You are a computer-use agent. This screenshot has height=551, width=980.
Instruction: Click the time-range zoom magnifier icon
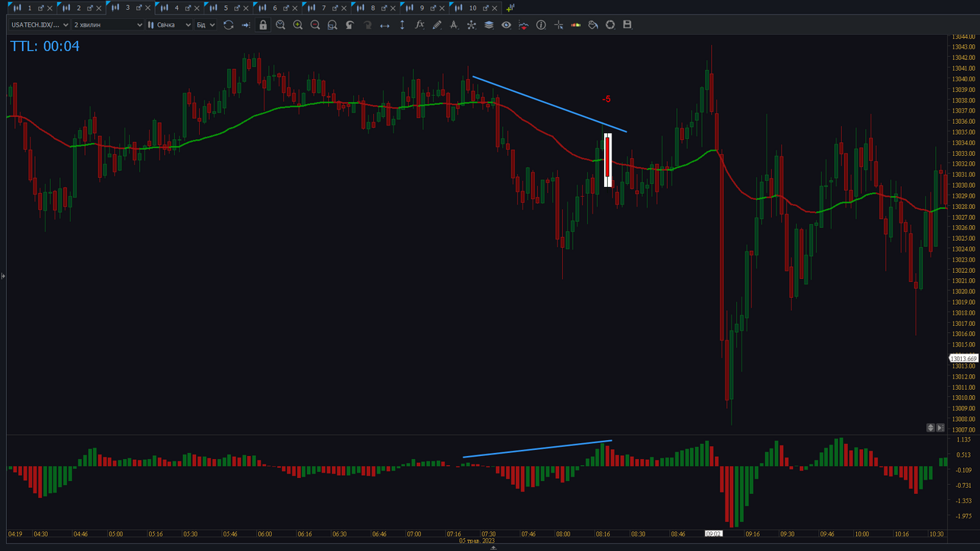(280, 25)
